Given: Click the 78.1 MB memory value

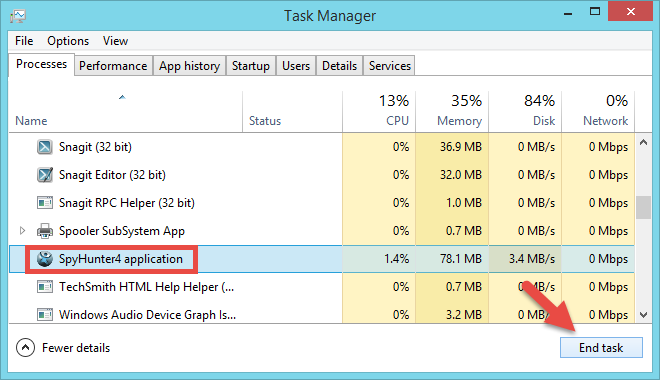Looking at the screenshot, I should coord(461,259).
